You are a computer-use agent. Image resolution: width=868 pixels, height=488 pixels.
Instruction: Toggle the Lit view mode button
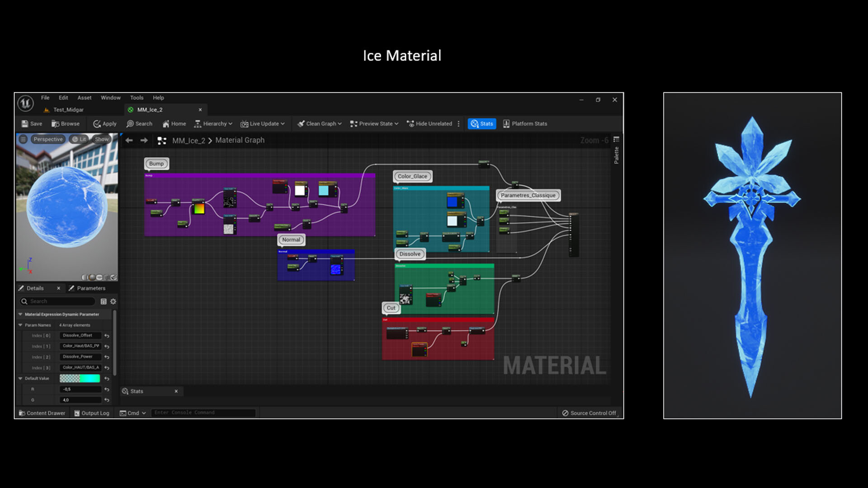pyautogui.click(x=79, y=139)
